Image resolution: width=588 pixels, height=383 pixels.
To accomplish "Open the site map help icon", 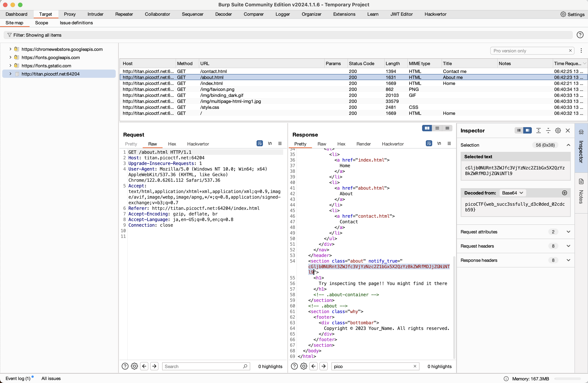I will pyautogui.click(x=580, y=35).
